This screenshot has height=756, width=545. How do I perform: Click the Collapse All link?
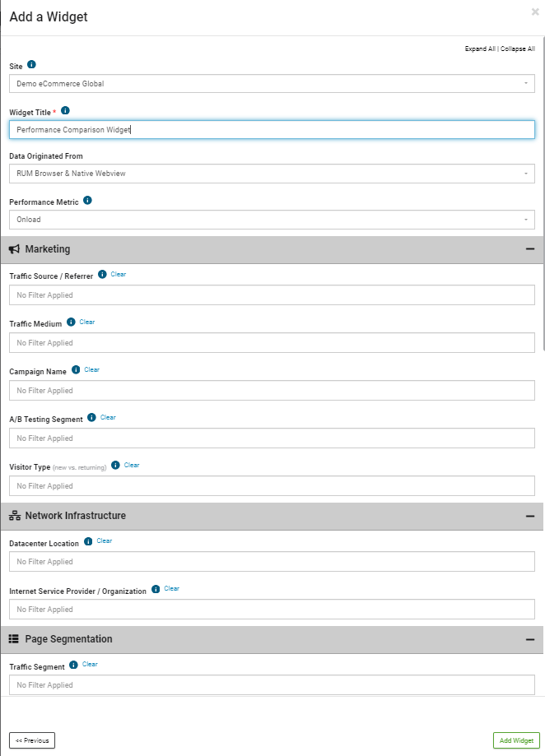click(x=518, y=49)
